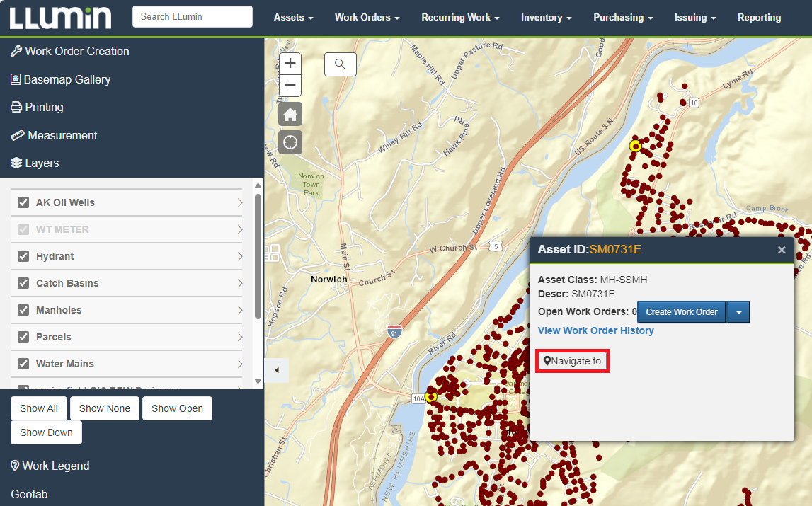This screenshot has height=506, width=812.
Task: Expand the Water Mains layer chevron
Action: click(x=239, y=364)
